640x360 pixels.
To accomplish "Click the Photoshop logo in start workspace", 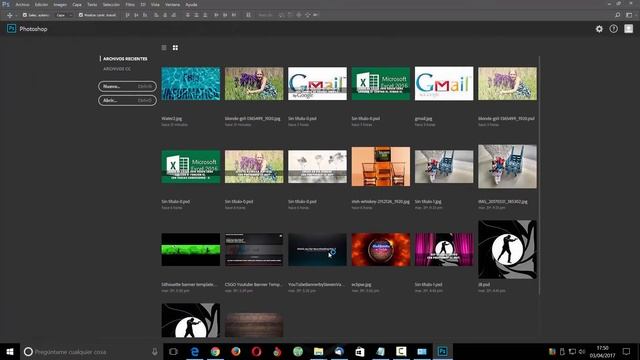I will click(x=11, y=29).
